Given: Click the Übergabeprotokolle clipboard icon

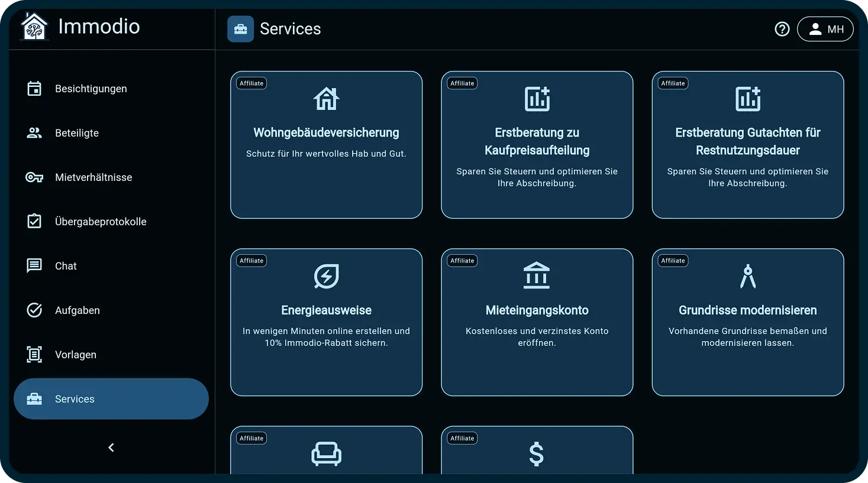Looking at the screenshot, I should click(x=34, y=221).
